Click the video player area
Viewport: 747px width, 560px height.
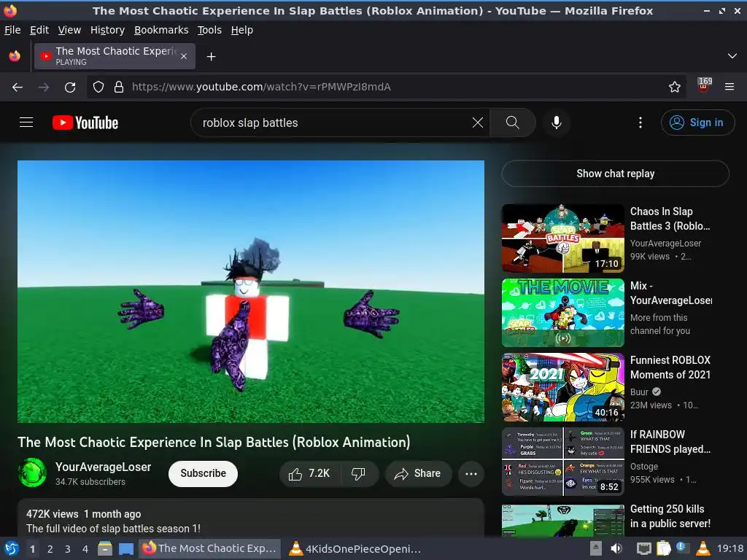(x=251, y=292)
